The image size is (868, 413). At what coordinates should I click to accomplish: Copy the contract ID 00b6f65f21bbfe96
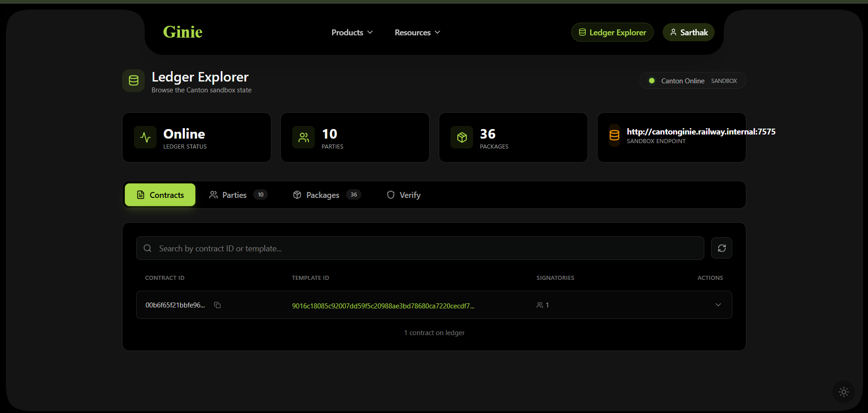pyautogui.click(x=217, y=305)
